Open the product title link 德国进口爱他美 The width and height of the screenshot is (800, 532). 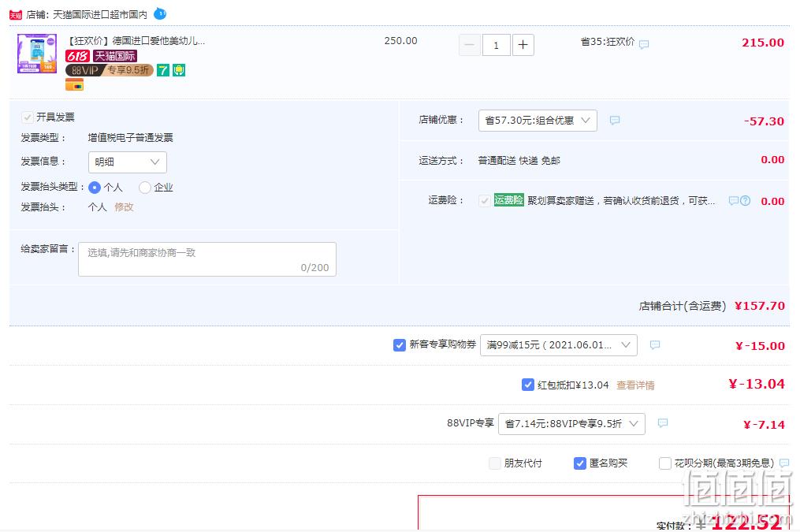click(x=136, y=41)
